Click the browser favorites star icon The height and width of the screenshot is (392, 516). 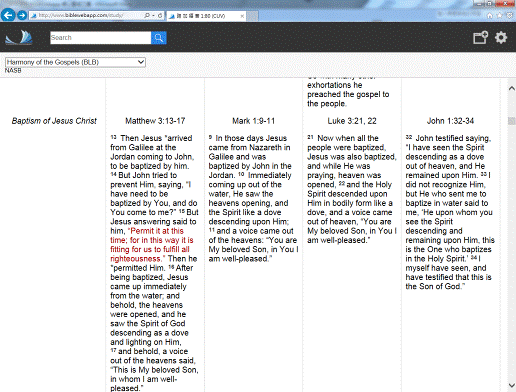point(499,16)
